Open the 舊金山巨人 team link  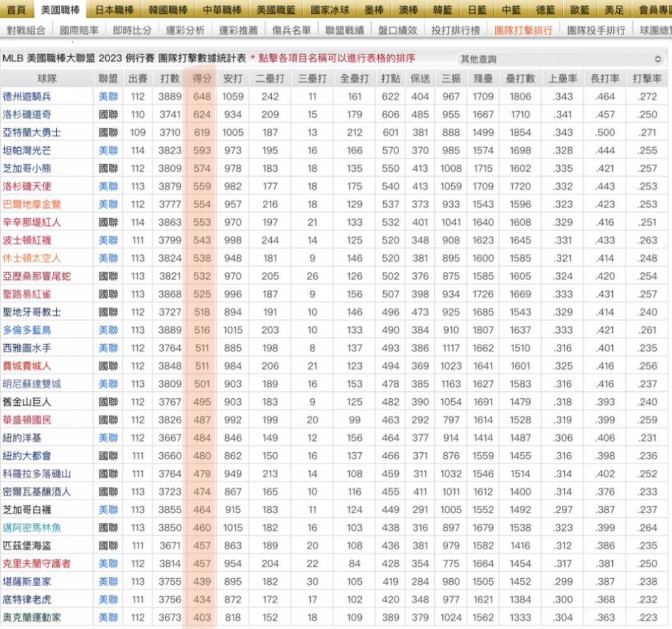point(27,402)
